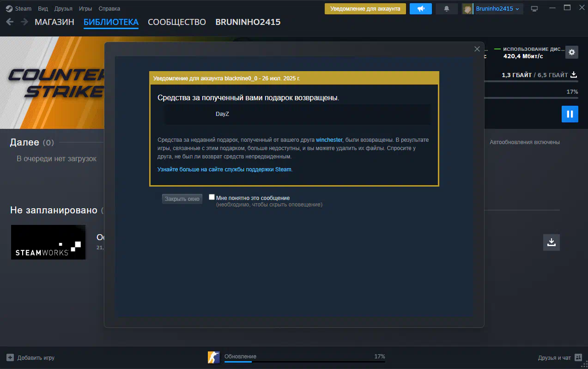Click the Steam logo menu

click(x=18, y=8)
